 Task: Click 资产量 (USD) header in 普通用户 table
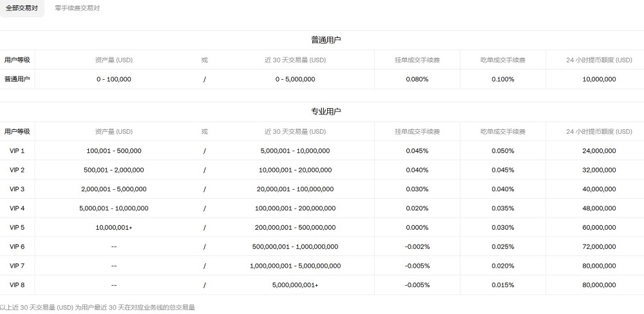point(114,60)
